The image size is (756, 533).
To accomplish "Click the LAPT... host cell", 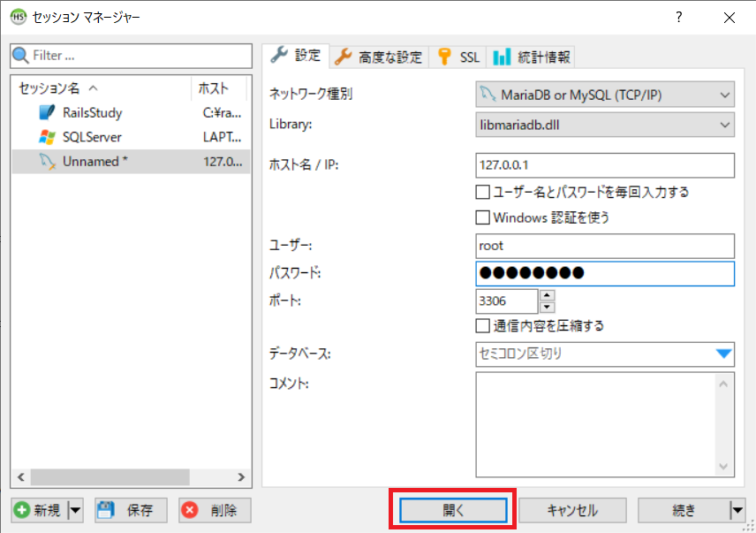I will point(222,137).
